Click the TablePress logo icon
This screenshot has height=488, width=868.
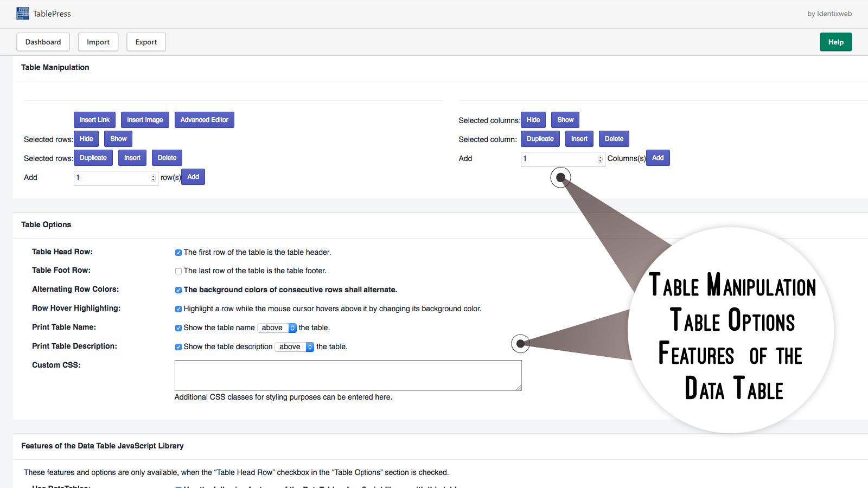point(23,14)
